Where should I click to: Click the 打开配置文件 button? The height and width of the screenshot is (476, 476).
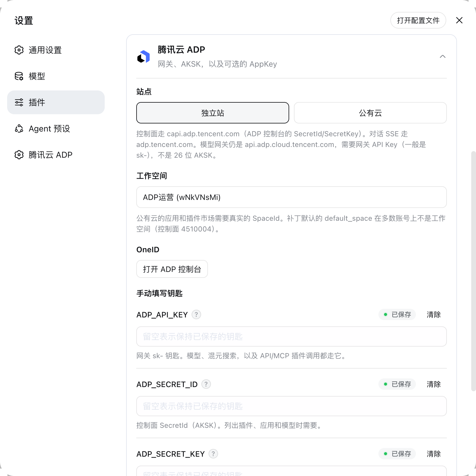coord(418,20)
